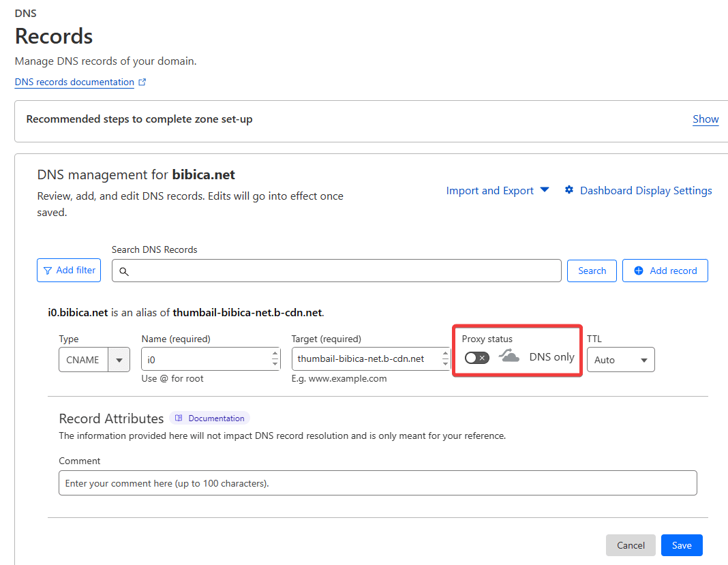This screenshot has height=565, width=728.
Task: Click 'DNS only' status text
Action: 551,357
